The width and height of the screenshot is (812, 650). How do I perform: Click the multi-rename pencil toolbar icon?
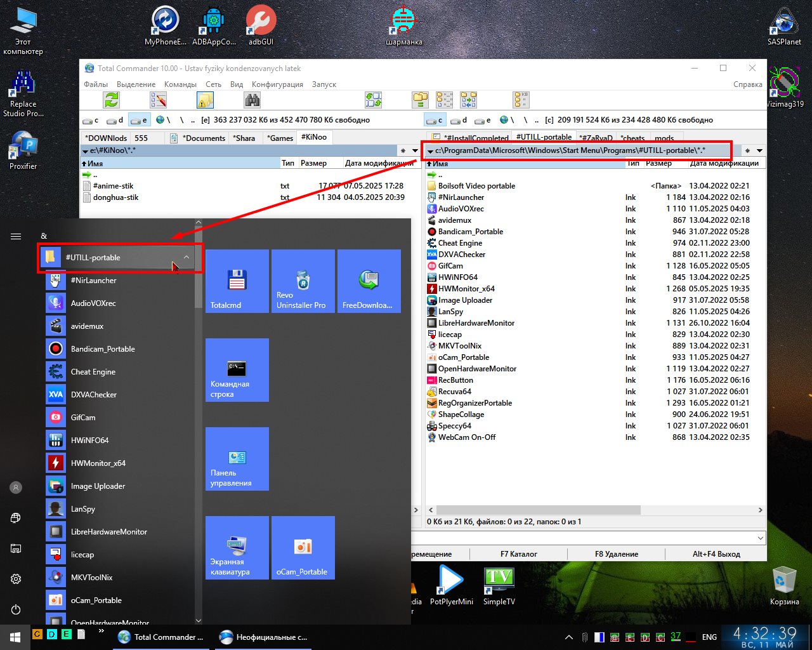[x=158, y=100]
